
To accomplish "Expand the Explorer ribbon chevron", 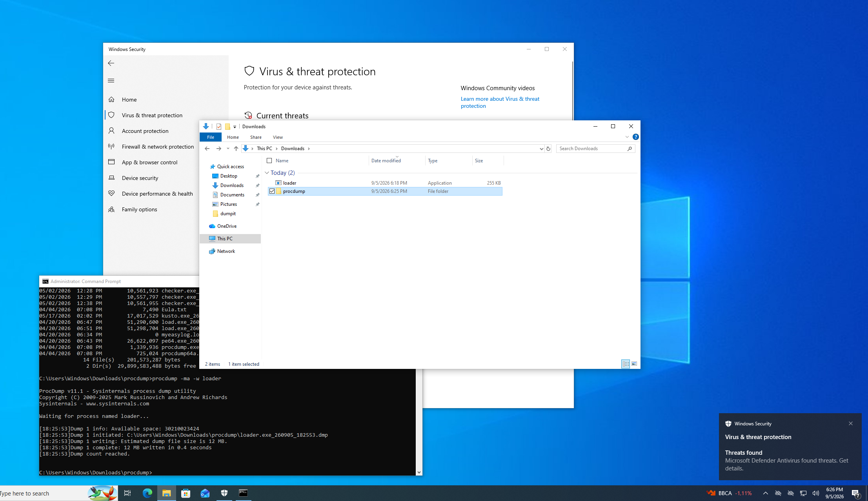I will [x=627, y=137].
